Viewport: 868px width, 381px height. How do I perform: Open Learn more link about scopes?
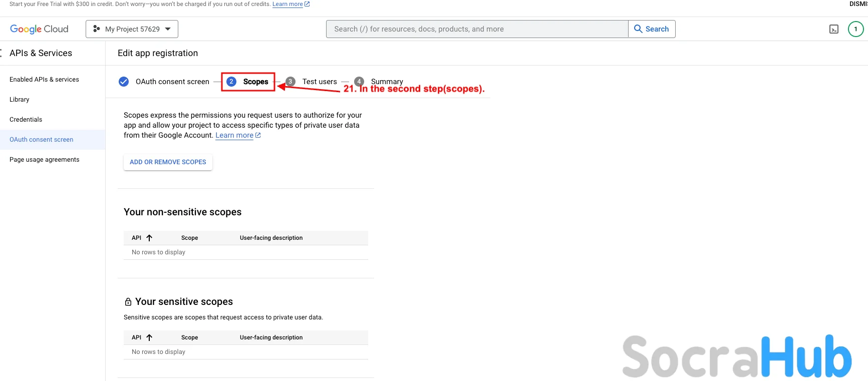tap(234, 135)
